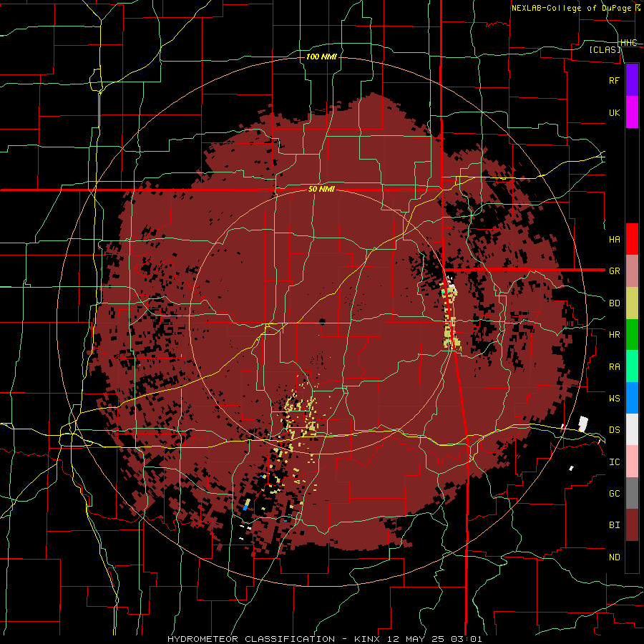
Task: Click the white DS legend color swatch
Action: [632, 429]
